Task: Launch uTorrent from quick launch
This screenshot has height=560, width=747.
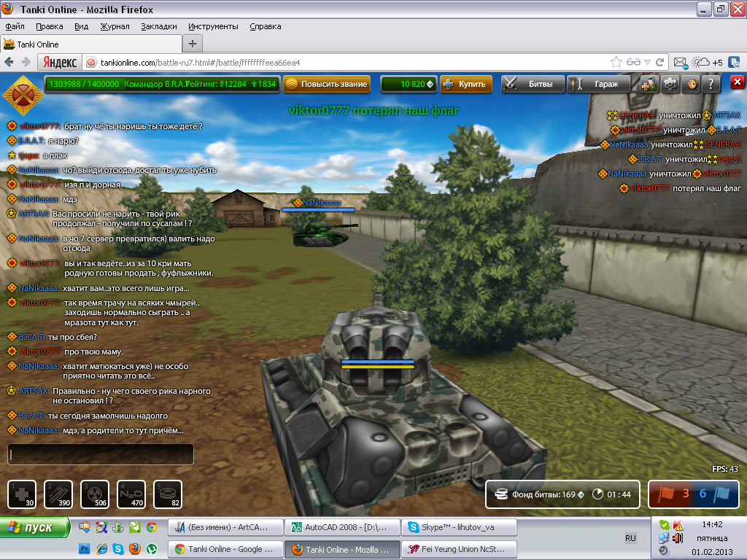Action: pos(152,548)
